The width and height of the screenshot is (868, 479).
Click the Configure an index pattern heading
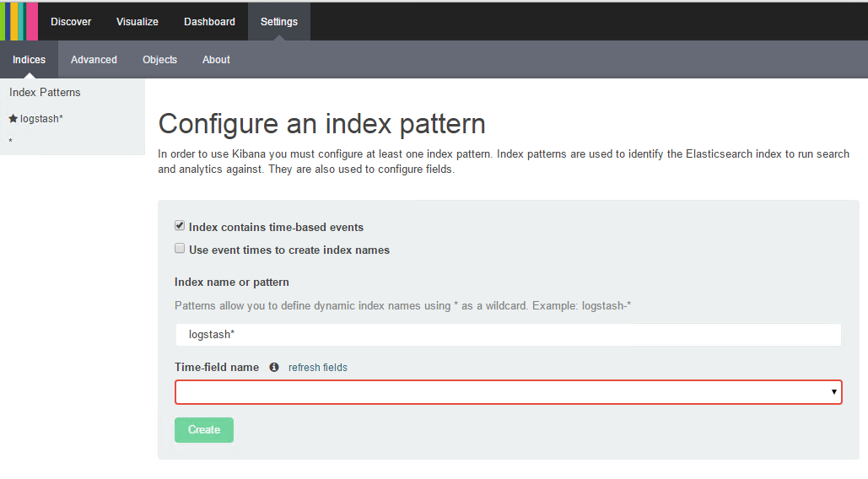click(x=321, y=123)
